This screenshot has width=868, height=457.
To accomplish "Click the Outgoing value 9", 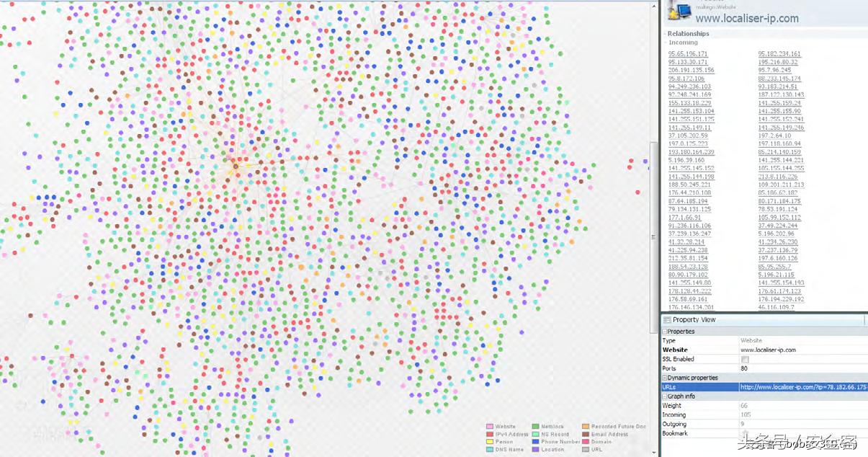I will coord(743,425).
